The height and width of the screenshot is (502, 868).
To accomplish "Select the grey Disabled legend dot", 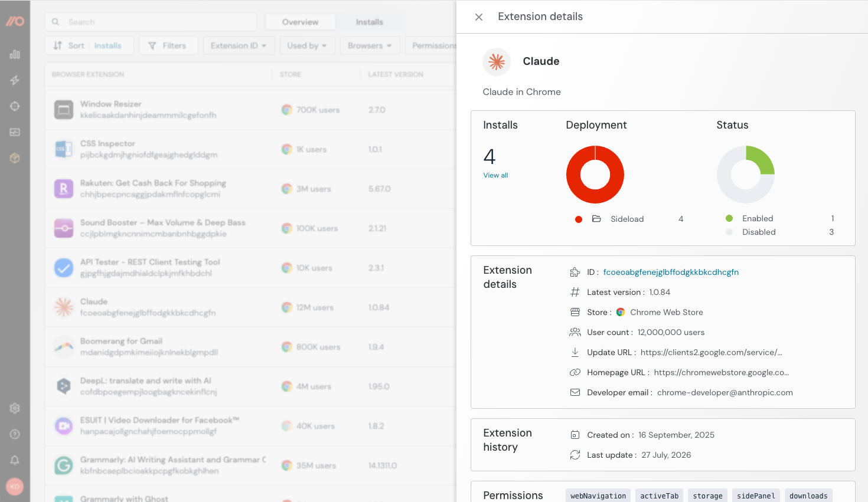I will tap(729, 232).
